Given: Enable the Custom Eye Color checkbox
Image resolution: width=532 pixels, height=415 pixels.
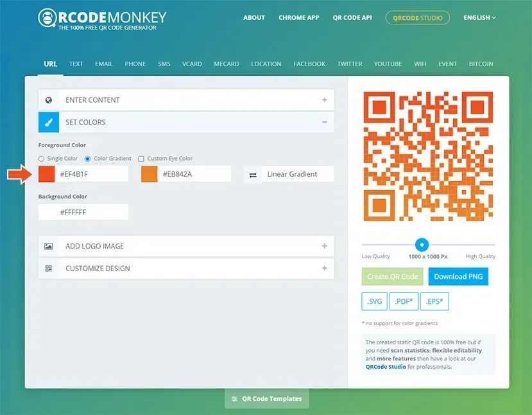Looking at the screenshot, I should (x=141, y=159).
